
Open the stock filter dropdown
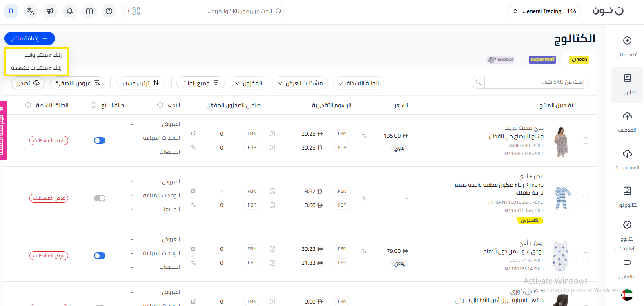pyautogui.click(x=248, y=83)
